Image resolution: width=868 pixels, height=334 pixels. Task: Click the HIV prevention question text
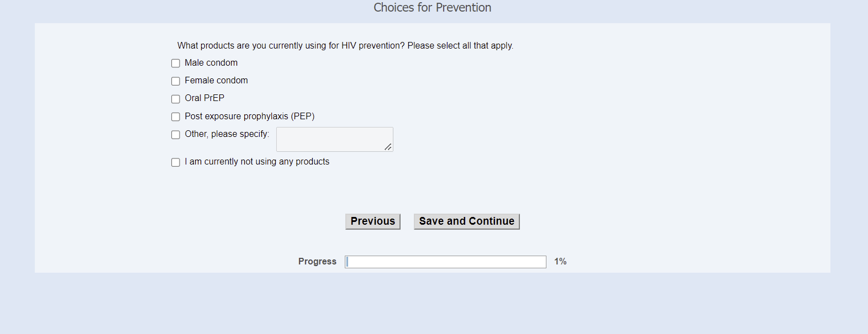[x=345, y=46]
